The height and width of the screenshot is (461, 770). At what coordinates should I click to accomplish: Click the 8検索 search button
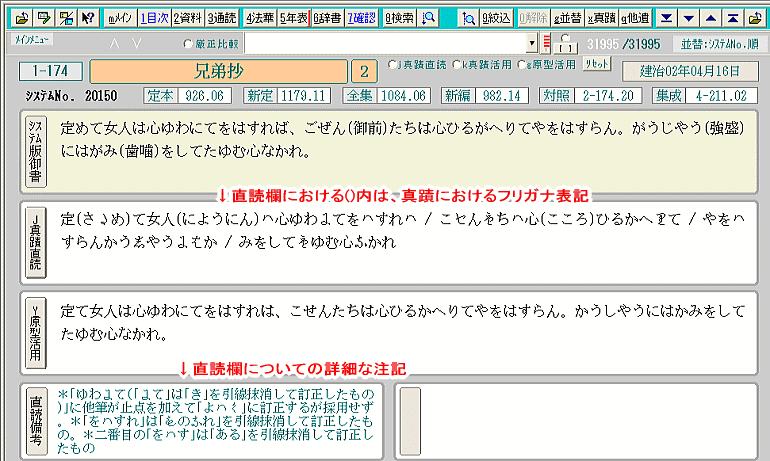pos(399,18)
